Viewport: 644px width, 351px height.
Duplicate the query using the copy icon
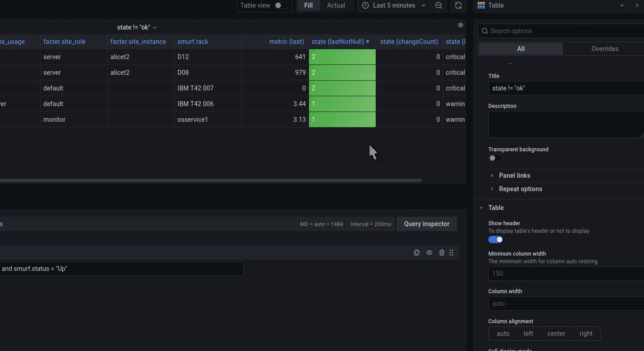[x=416, y=253]
